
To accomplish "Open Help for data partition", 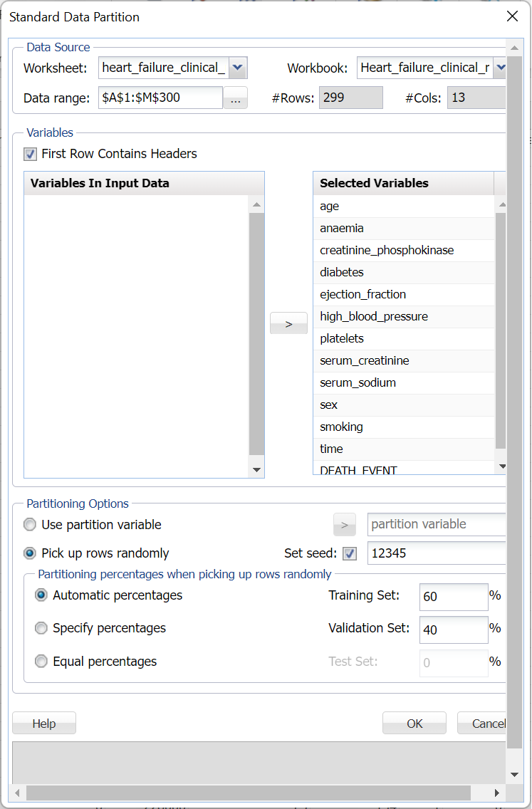I will click(44, 724).
